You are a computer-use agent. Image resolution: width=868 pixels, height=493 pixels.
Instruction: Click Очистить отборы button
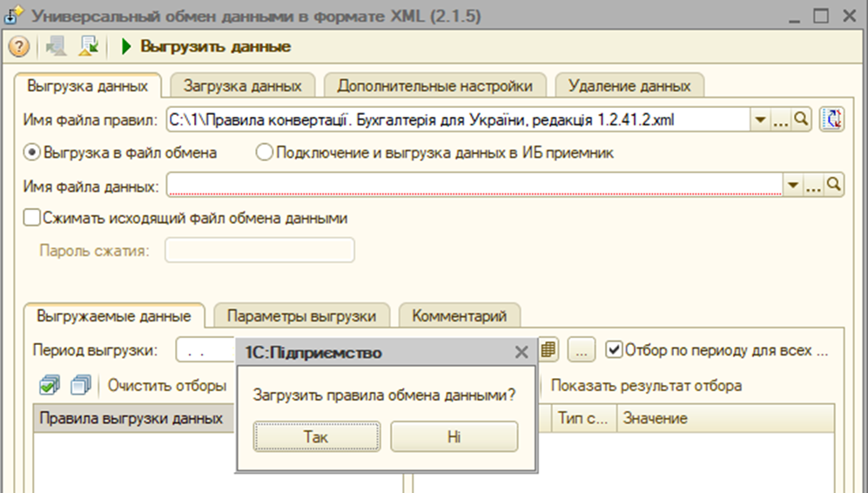(x=167, y=385)
